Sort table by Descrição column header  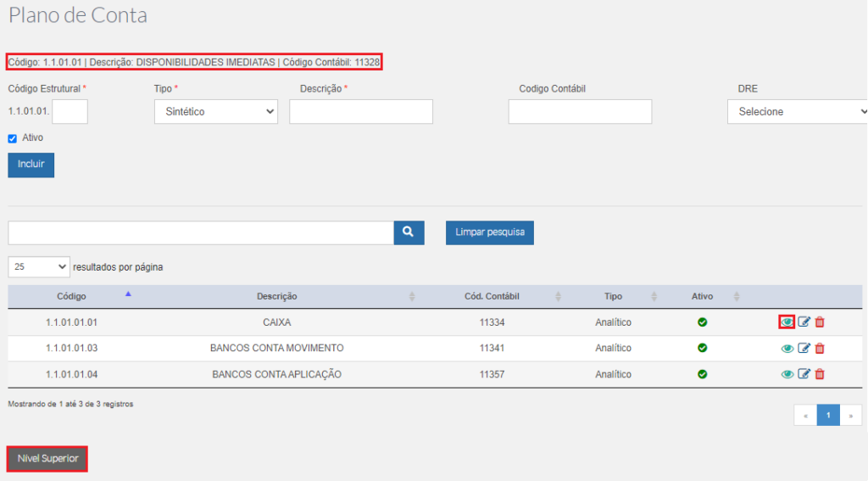click(x=277, y=296)
